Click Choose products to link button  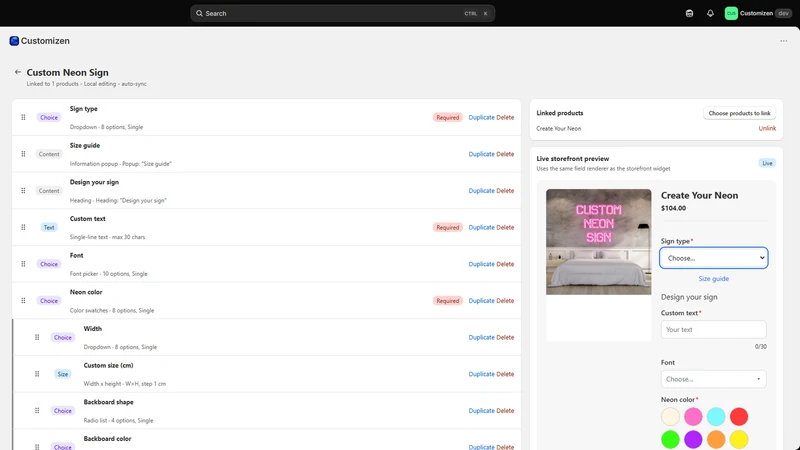click(x=739, y=113)
